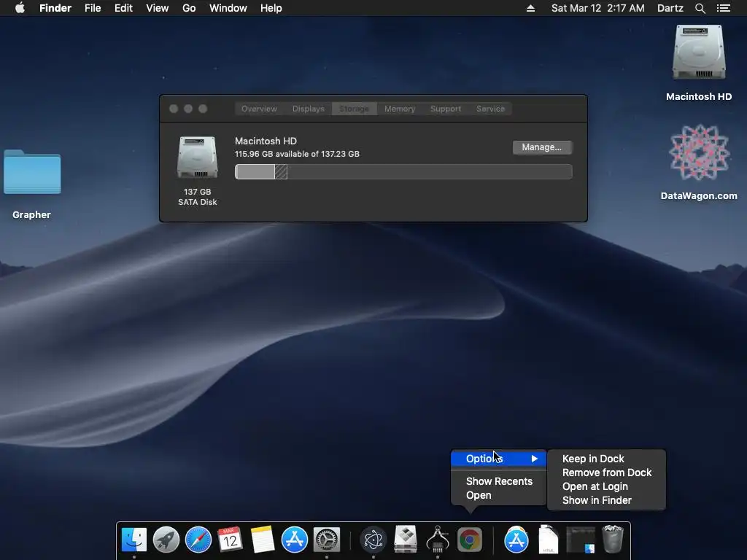Open the Electron atom app in Dock
The height and width of the screenshot is (560, 747).
coord(373,540)
